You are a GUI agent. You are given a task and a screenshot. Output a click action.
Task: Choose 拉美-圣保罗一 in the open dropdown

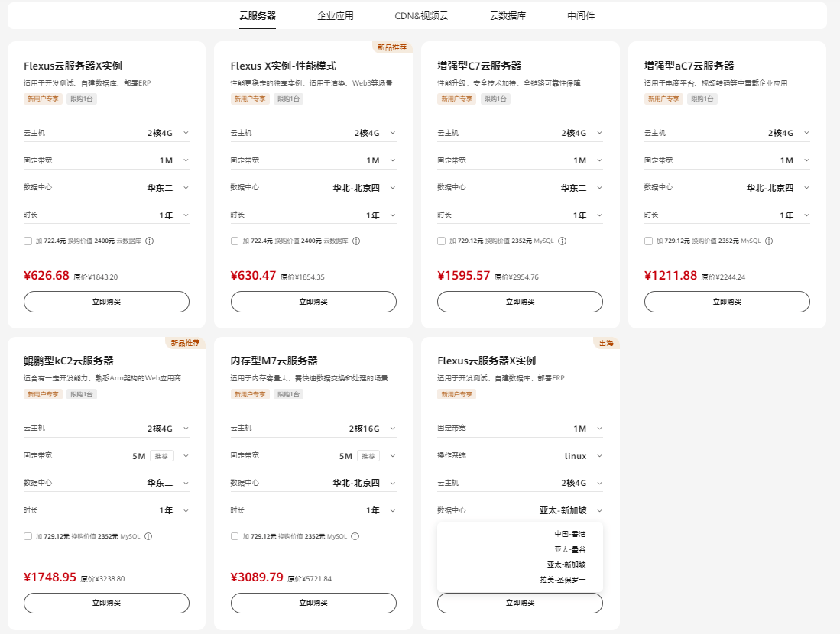562,580
